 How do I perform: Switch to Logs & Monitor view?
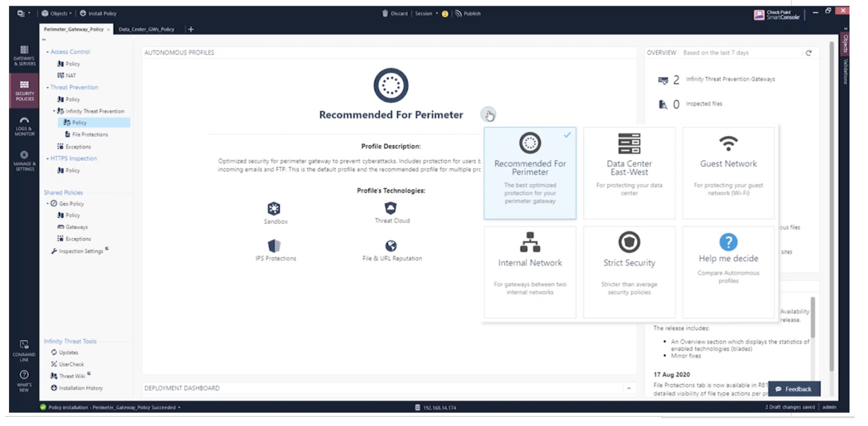coord(24,126)
